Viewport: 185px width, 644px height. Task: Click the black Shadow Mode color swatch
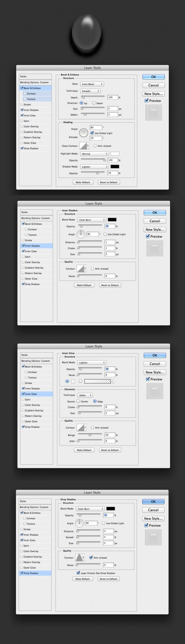(115, 167)
